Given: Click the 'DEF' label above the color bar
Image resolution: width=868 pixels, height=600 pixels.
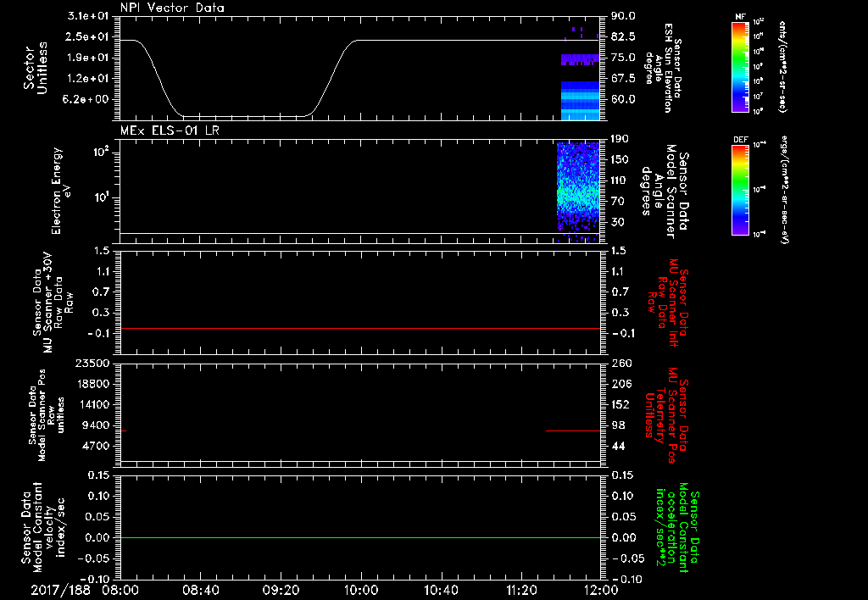Looking at the screenshot, I should pyautogui.click(x=741, y=140).
